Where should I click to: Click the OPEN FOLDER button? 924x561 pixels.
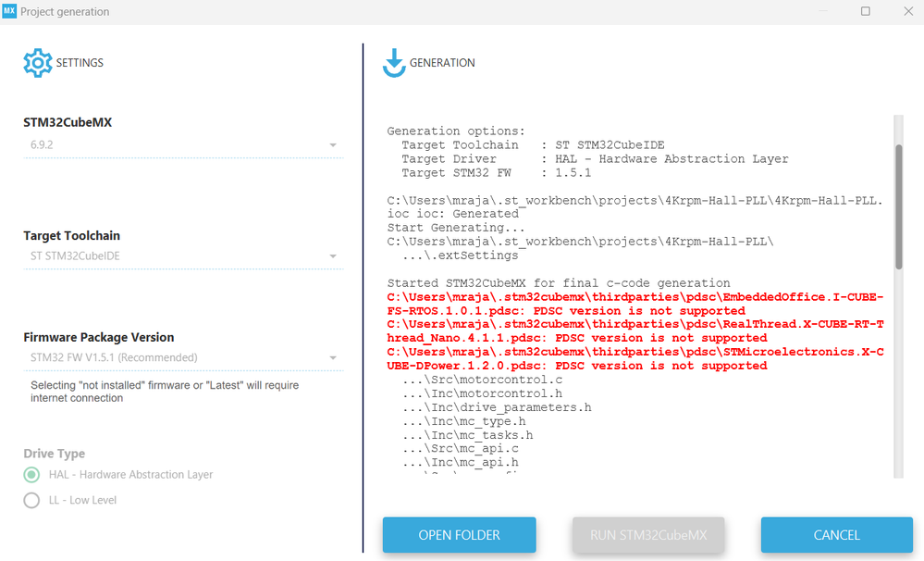[x=459, y=535]
